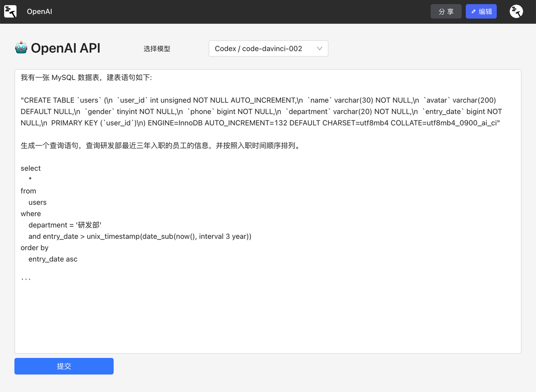Click the word select in the query

(31, 168)
